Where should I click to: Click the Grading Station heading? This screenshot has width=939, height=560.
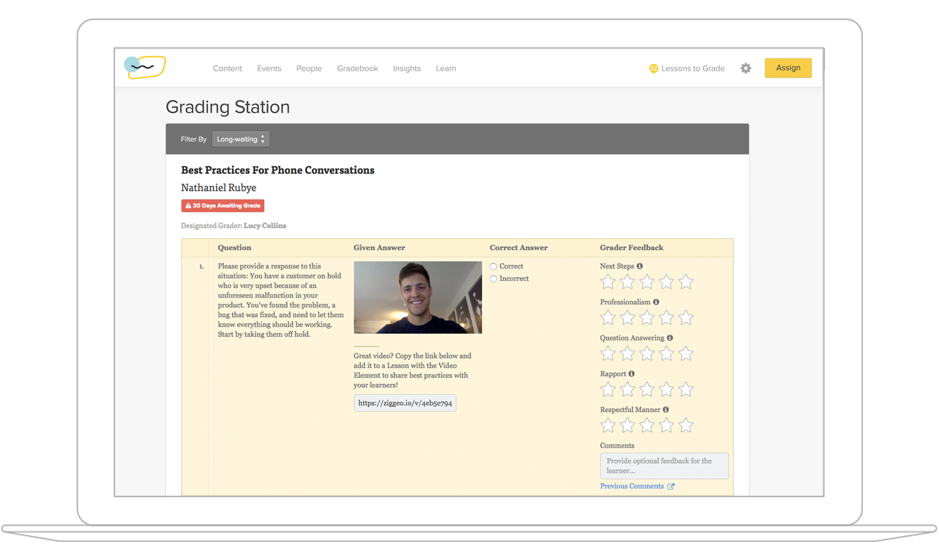[228, 107]
